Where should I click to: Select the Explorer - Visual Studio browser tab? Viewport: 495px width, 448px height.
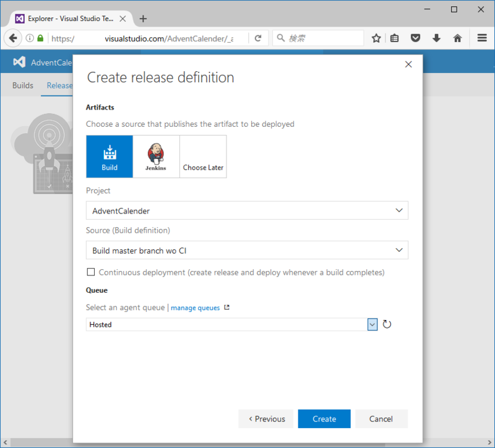(x=70, y=19)
